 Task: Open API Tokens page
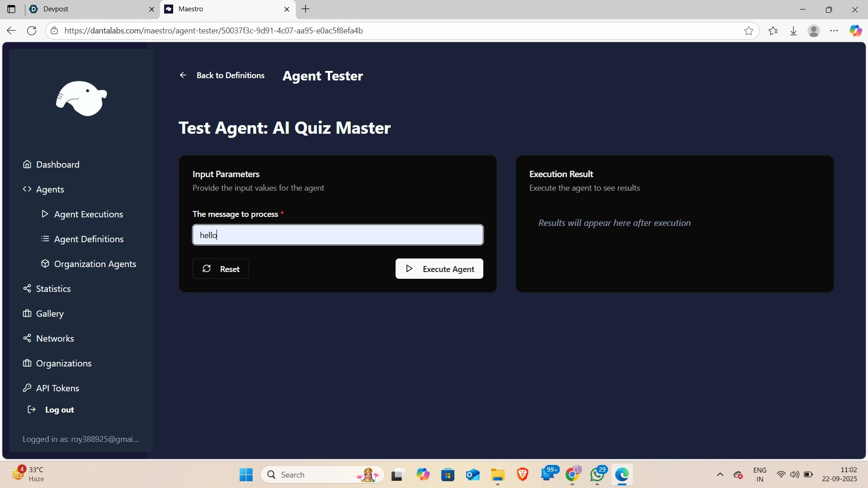point(57,388)
